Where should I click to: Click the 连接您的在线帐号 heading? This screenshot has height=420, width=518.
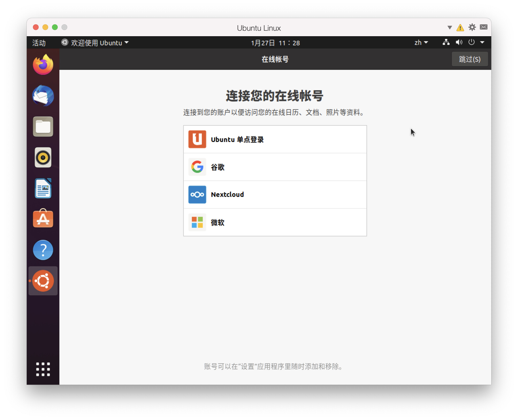tap(275, 96)
